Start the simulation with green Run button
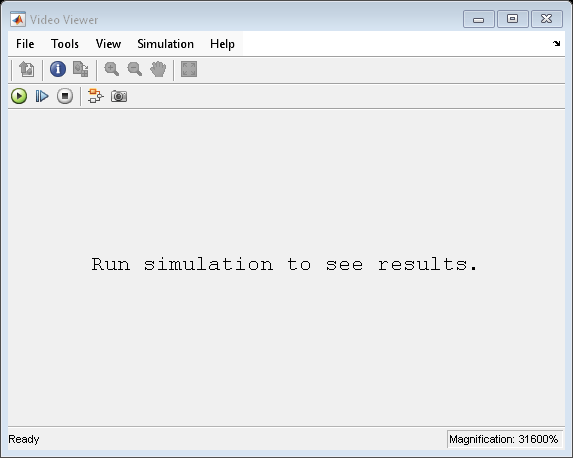The height and width of the screenshot is (458, 573). coord(19,96)
